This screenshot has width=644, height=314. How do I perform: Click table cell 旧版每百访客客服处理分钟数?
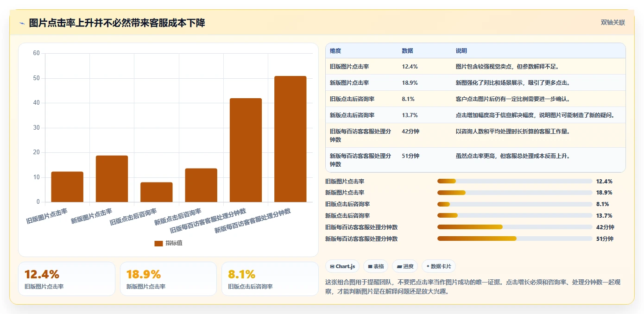pyautogui.click(x=360, y=135)
